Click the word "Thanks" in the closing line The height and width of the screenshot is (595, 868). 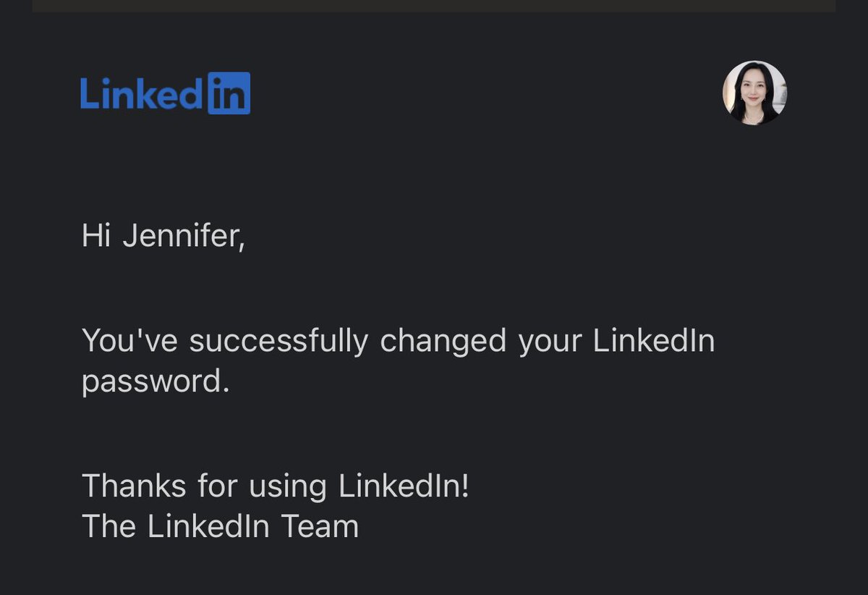(135, 486)
